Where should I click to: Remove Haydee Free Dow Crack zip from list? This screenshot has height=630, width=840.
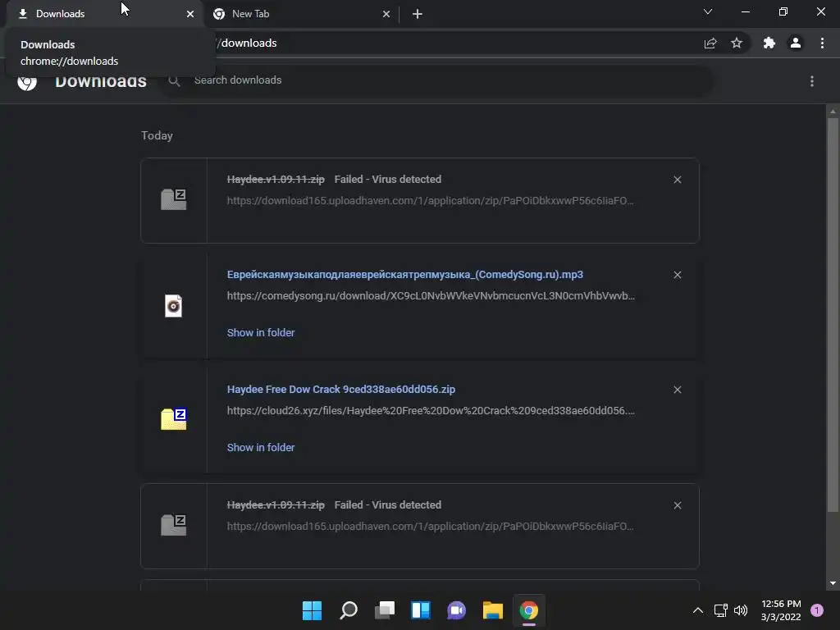click(677, 390)
